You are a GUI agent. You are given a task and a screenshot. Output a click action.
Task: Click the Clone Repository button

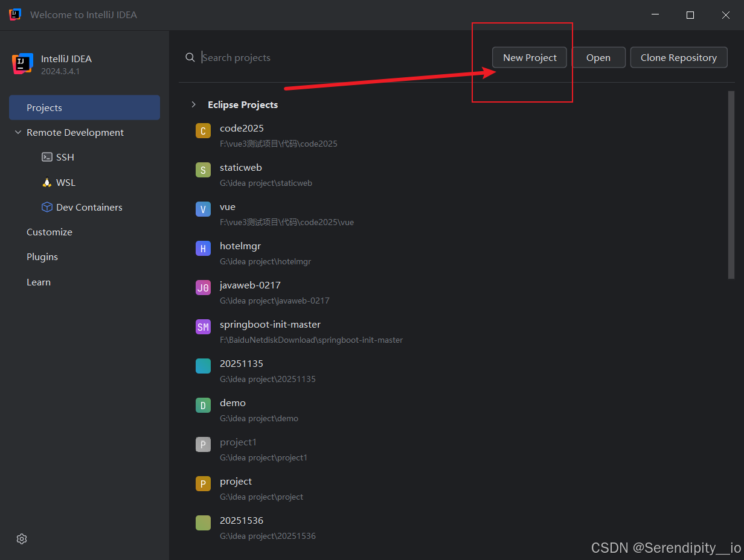point(679,57)
